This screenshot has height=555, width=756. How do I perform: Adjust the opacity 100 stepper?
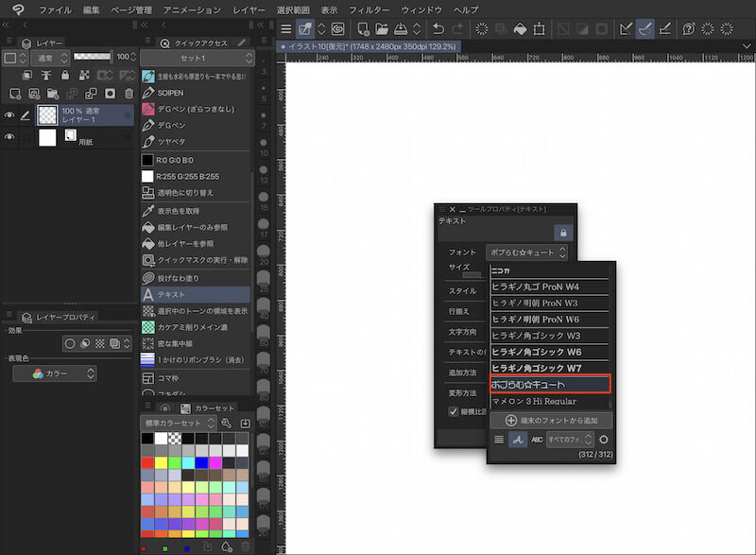(x=133, y=57)
